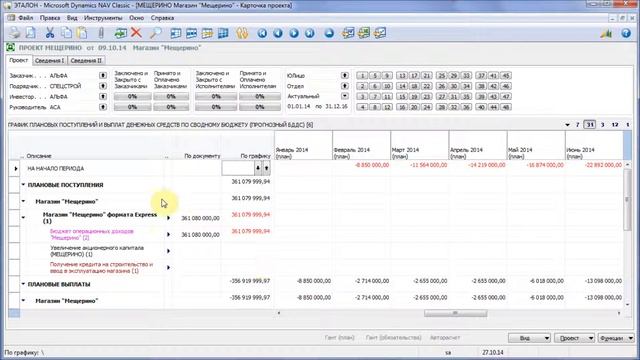The image size is (640, 360).
Task: Switch to the Сведения II tab
Action: click(x=86, y=60)
